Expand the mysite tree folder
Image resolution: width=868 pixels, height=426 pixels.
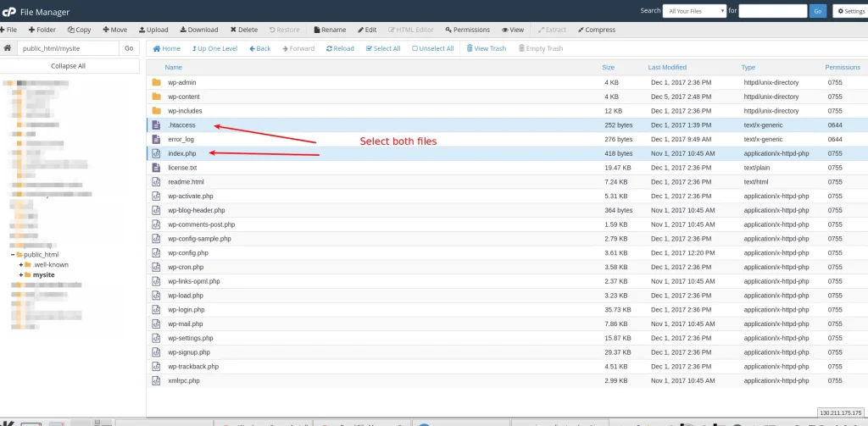click(19, 275)
